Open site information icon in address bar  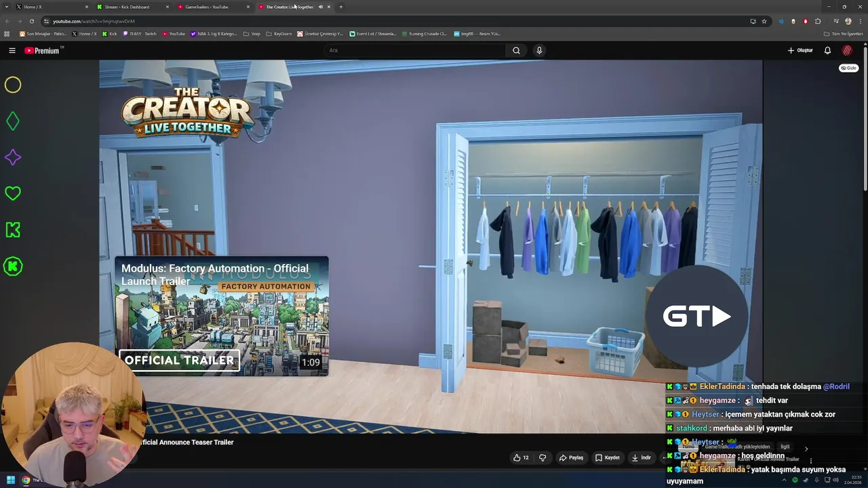pyautogui.click(x=47, y=21)
